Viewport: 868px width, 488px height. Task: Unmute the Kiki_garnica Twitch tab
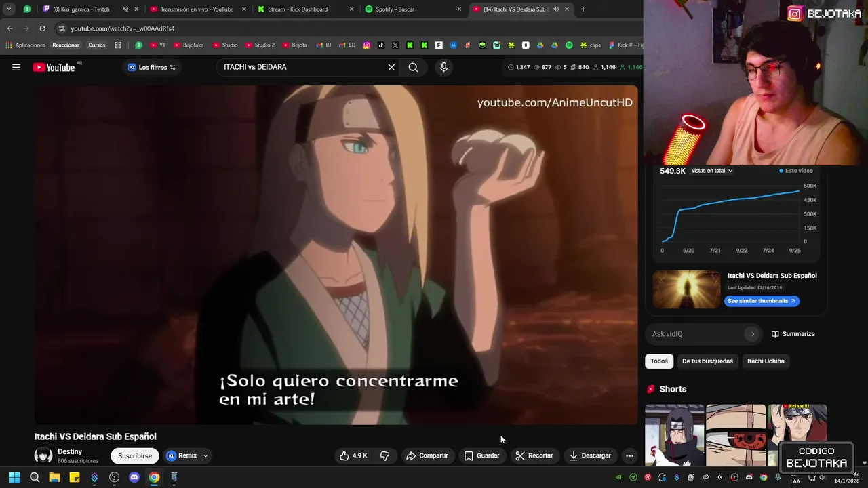tap(125, 9)
